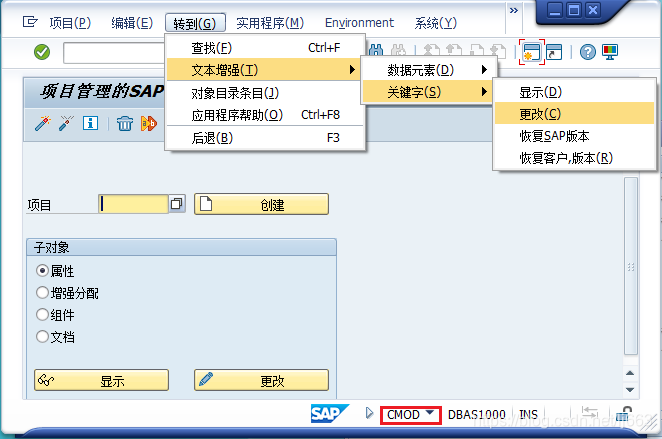Focus the command input field
662x439 pixels.
point(114,53)
